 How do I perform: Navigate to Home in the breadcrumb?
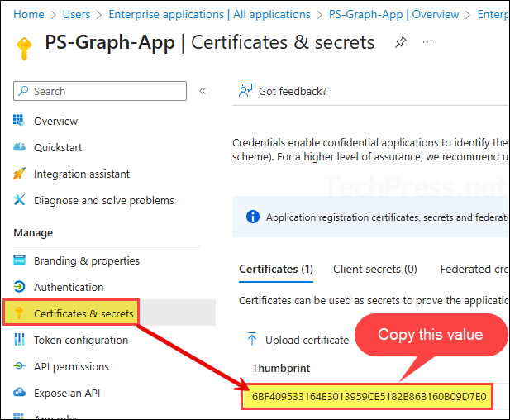click(29, 14)
